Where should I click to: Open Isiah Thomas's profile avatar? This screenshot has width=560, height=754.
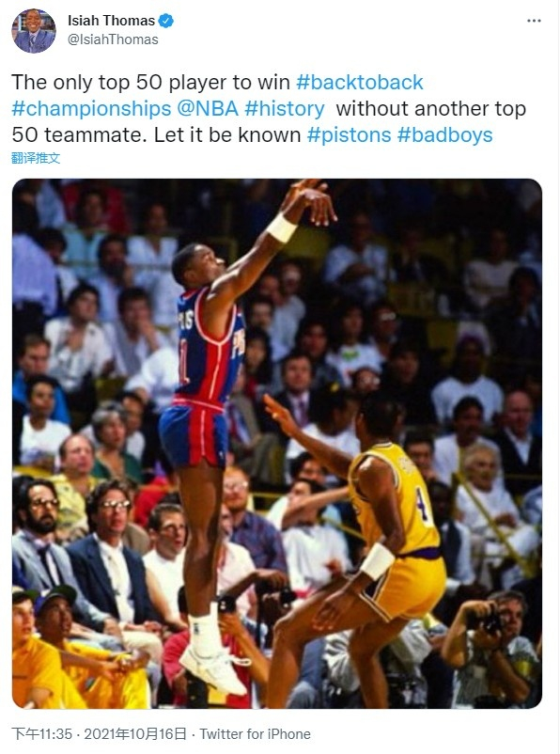34,30
